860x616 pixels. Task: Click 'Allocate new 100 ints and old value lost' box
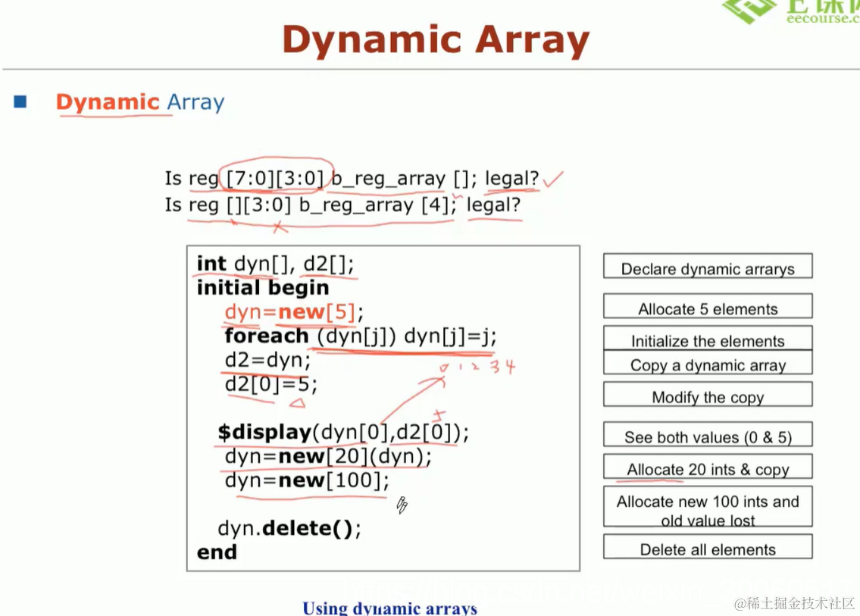(708, 506)
